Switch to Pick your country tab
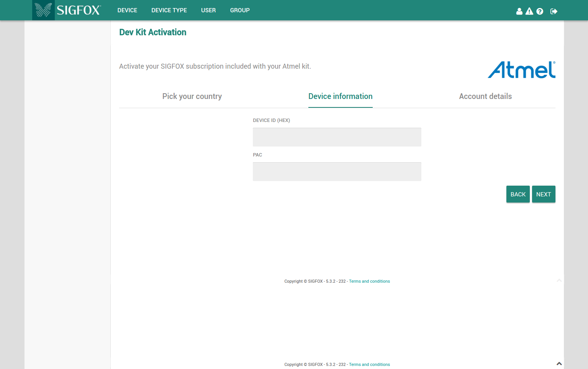The width and height of the screenshot is (588, 369). pos(192,96)
